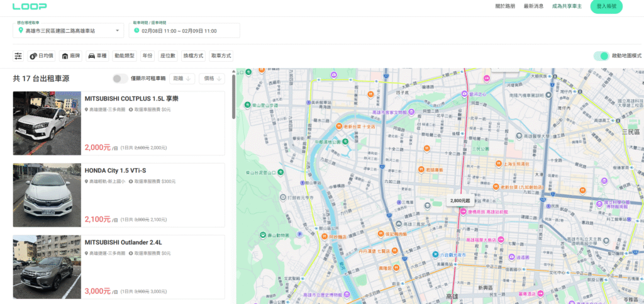Click the clock icon in the time field
Viewport: 644px width, 304px height.
136,31
